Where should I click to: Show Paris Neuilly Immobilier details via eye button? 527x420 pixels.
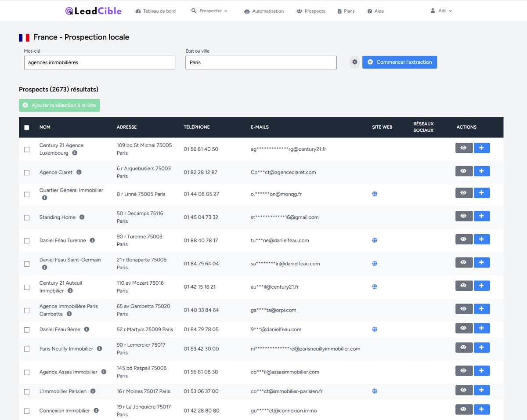(x=464, y=348)
